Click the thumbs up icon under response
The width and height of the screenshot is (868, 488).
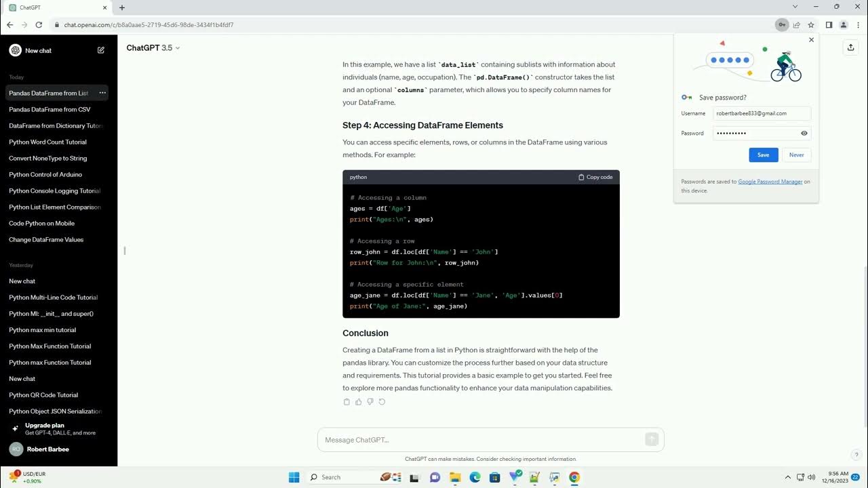(x=359, y=402)
